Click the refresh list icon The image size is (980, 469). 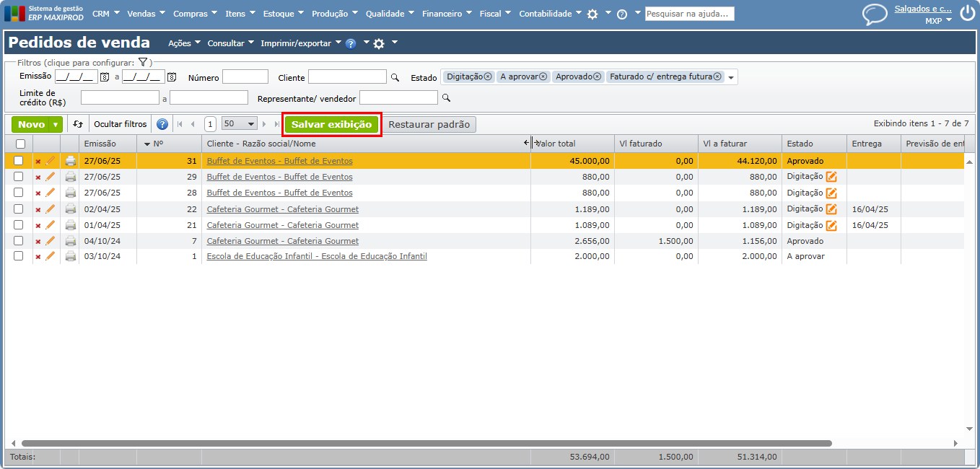pos(78,124)
